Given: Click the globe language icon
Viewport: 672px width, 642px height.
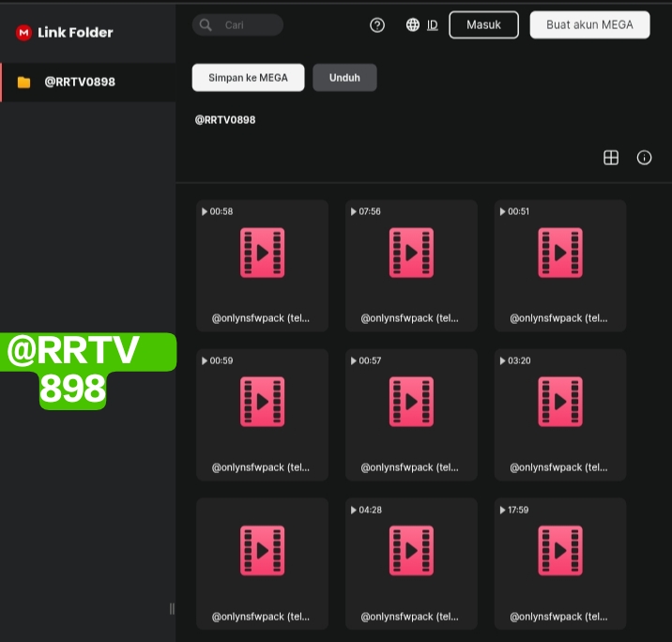Looking at the screenshot, I should click(x=413, y=24).
